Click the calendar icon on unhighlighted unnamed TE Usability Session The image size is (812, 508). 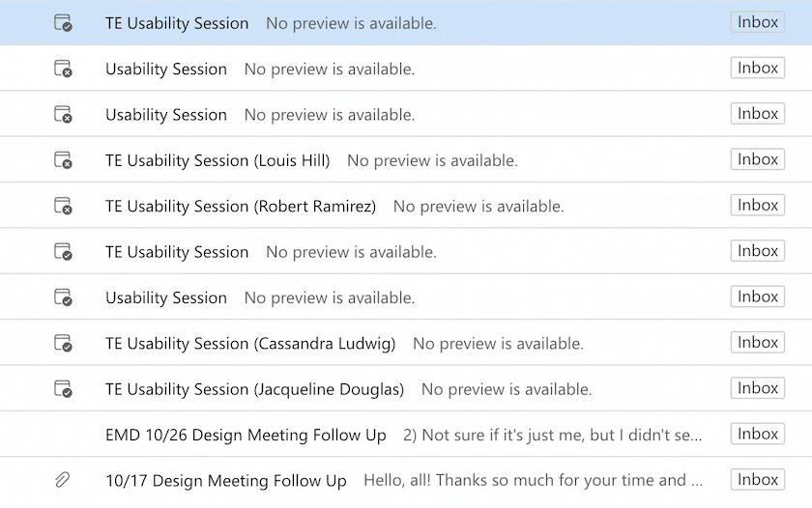coord(63,252)
